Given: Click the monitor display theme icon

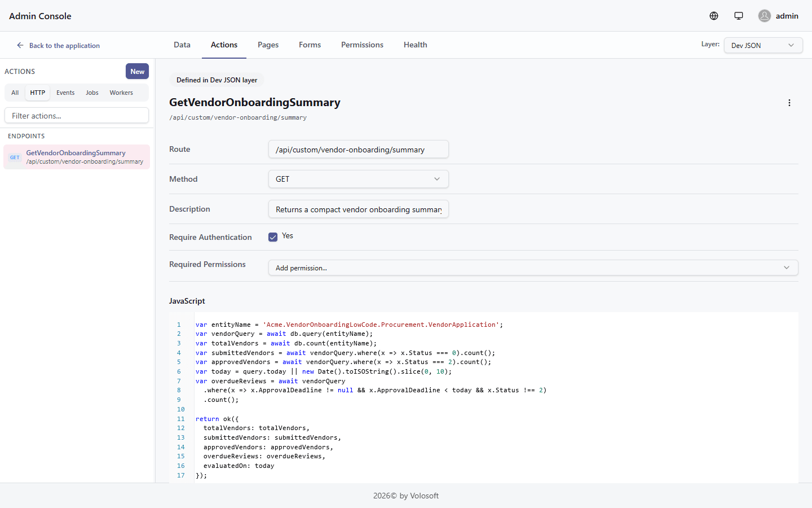Looking at the screenshot, I should [739, 16].
